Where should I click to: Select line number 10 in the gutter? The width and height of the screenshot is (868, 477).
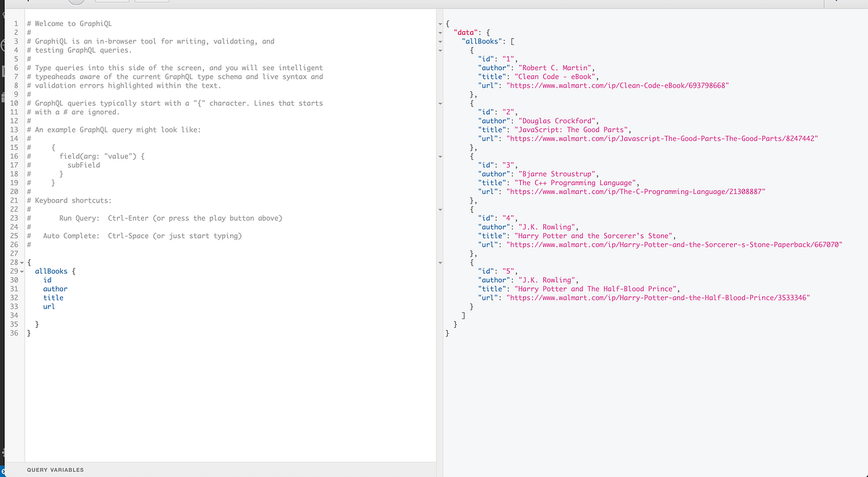pyautogui.click(x=14, y=103)
